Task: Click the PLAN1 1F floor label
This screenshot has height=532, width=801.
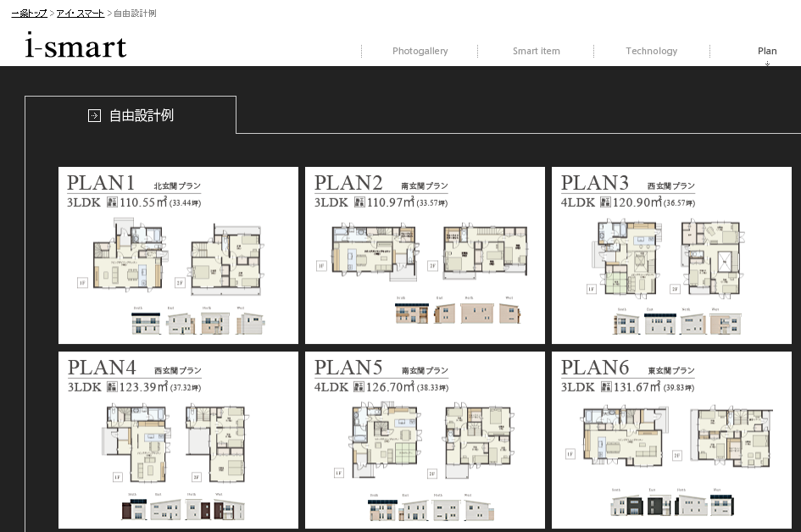Action: pyautogui.click(x=82, y=282)
